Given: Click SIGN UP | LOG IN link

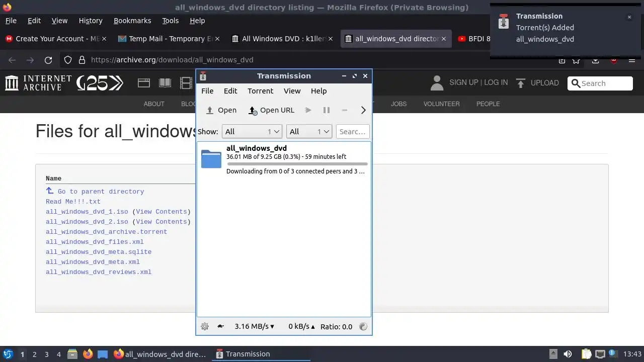Looking at the screenshot, I should (478, 82).
